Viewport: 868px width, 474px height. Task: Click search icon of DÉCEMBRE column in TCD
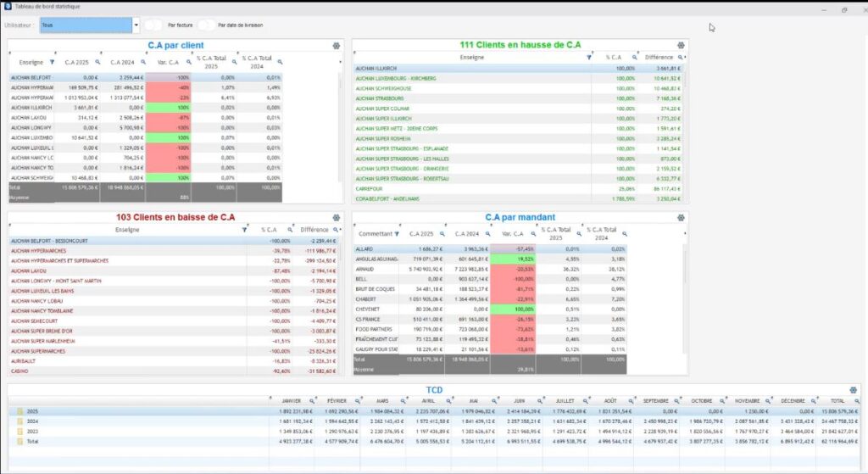point(814,401)
